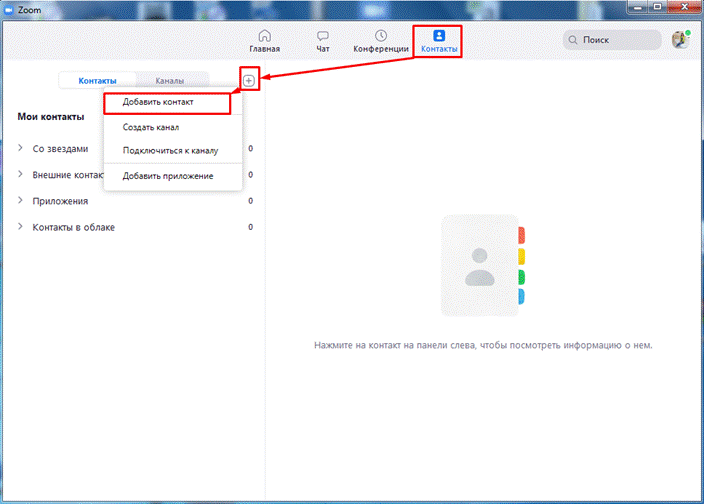
Task: Click the plus icon next to Каналы
Action: 249,80
